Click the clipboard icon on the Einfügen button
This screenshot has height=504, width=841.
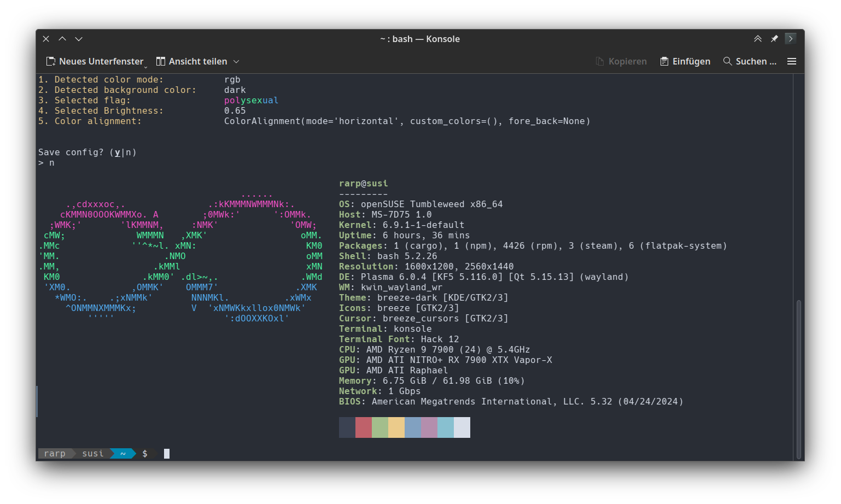click(664, 61)
